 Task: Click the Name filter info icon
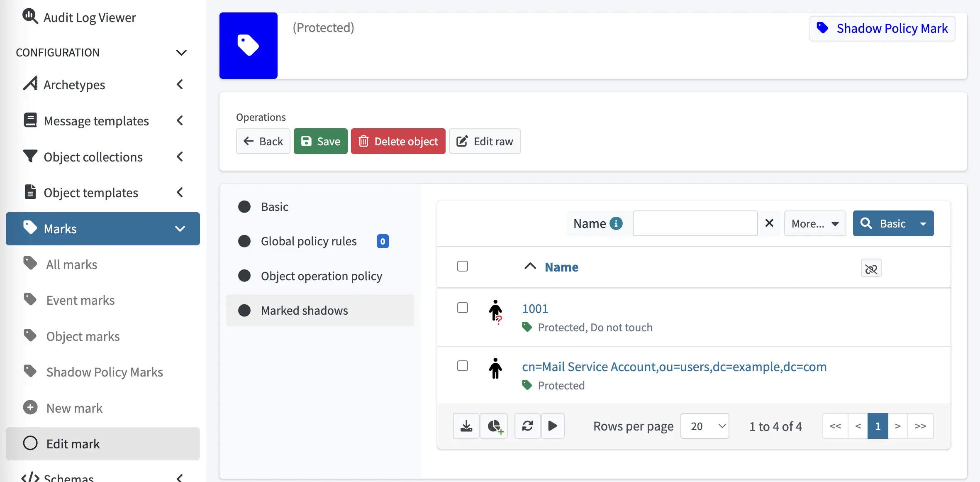(x=616, y=223)
